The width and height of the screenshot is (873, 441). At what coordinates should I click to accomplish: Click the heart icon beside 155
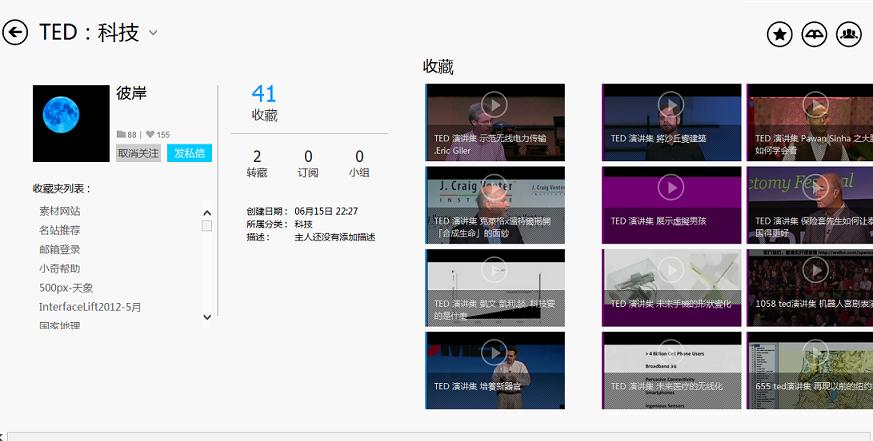(x=150, y=134)
